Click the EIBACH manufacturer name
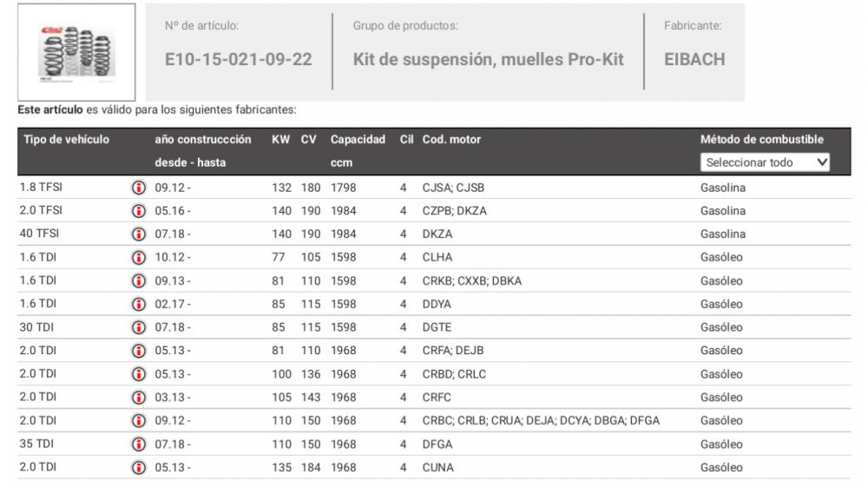 [x=694, y=59]
